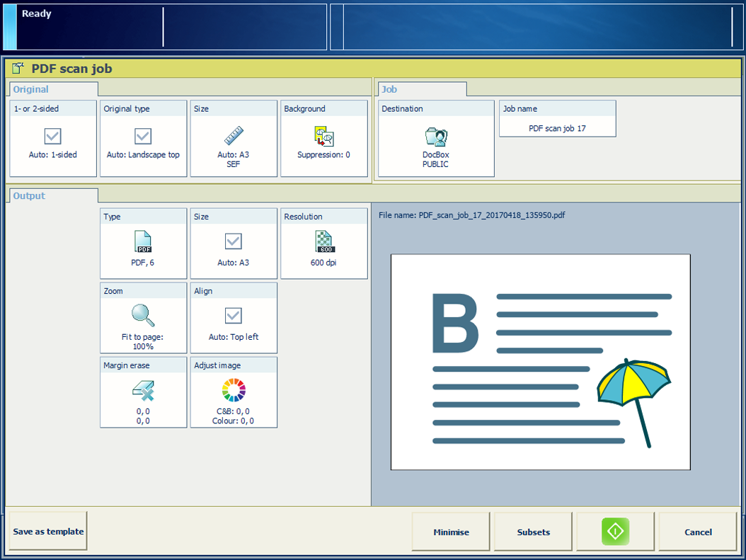Viewport: 746px width, 560px height.
Task: Change the 600 dpi resolution icon
Action: pyautogui.click(x=324, y=242)
